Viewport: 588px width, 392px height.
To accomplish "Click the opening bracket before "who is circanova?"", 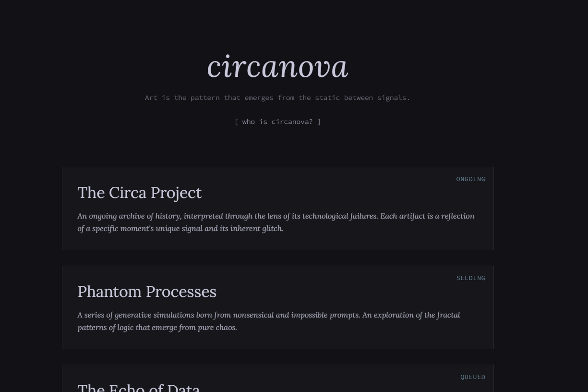I will pos(237,122).
